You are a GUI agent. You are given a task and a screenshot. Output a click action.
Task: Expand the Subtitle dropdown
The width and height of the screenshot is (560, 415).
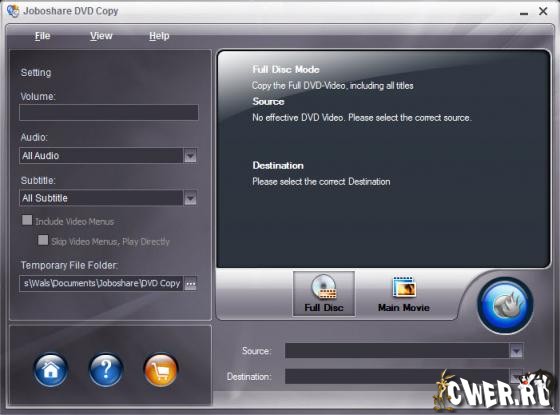pos(190,198)
